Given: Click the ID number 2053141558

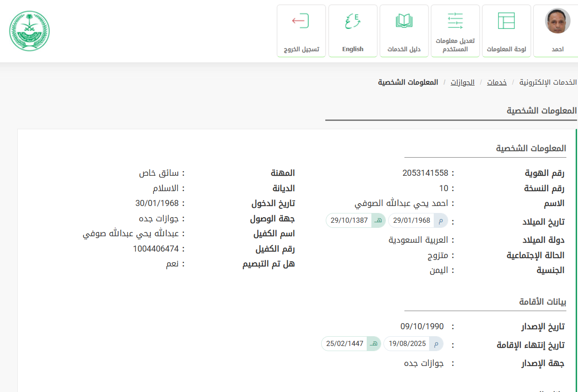Looking at the screenshot, I should point(425,173).
